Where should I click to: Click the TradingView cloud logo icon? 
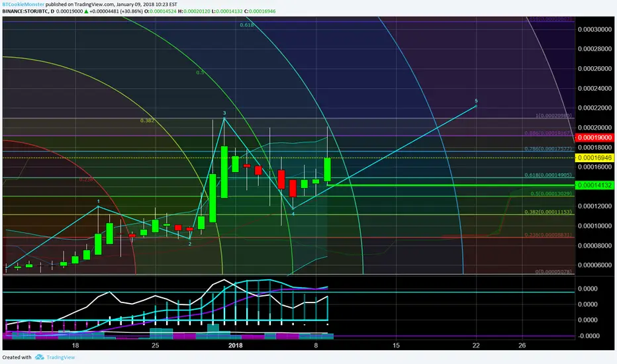tap(39, 357)
